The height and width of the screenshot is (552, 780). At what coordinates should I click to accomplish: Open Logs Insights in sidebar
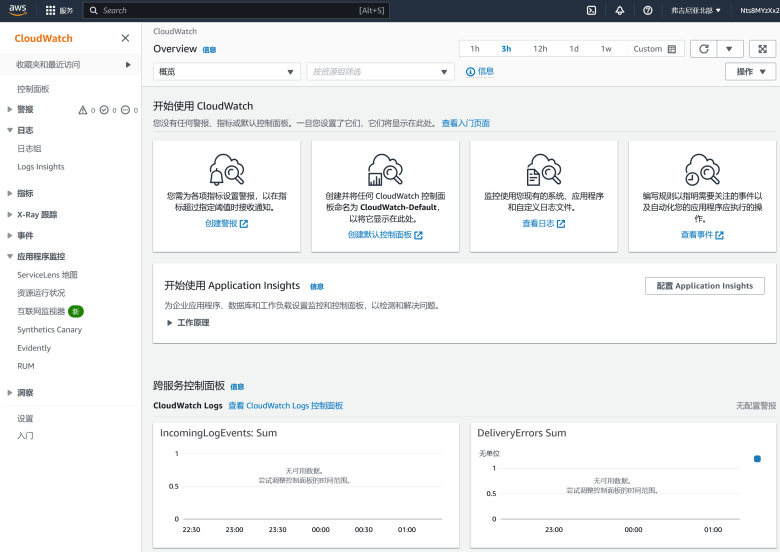click(x=41, y=167)
